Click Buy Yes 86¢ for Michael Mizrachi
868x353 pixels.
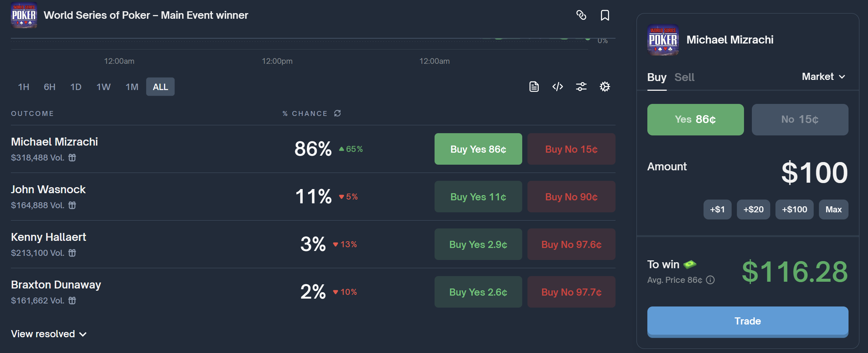click(x=478, y=149)
